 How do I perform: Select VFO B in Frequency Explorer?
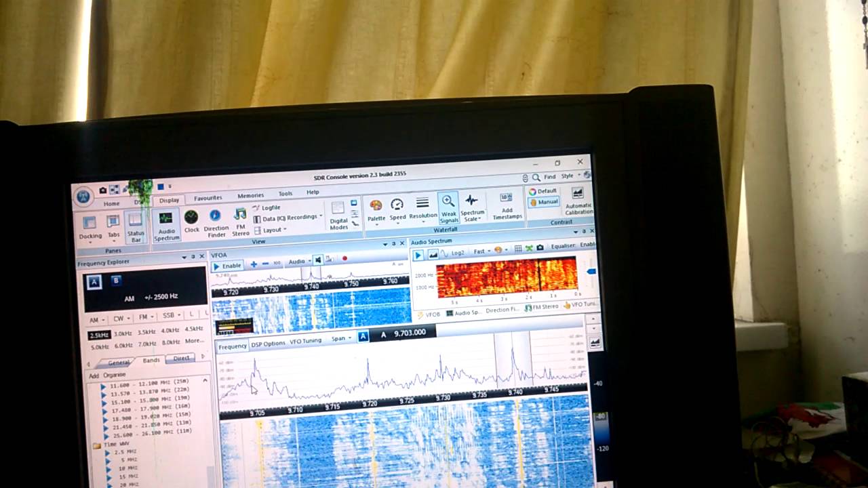pos(115,280)
